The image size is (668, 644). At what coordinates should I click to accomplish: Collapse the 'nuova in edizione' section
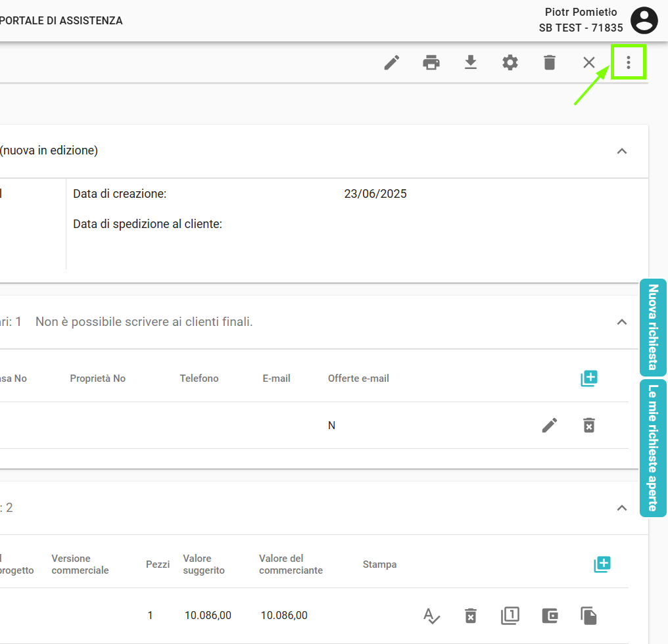(621, 151)
